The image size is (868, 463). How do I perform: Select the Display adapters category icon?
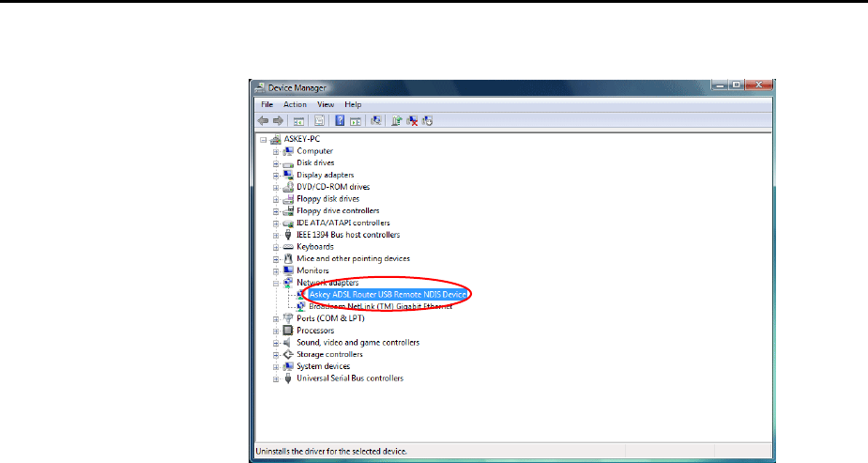[x=288, y=175]
